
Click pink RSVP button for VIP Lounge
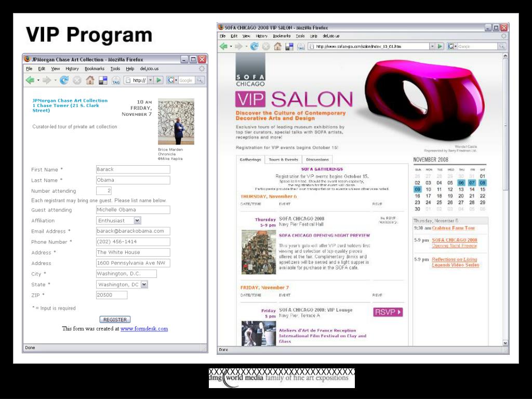pos(388,312)
